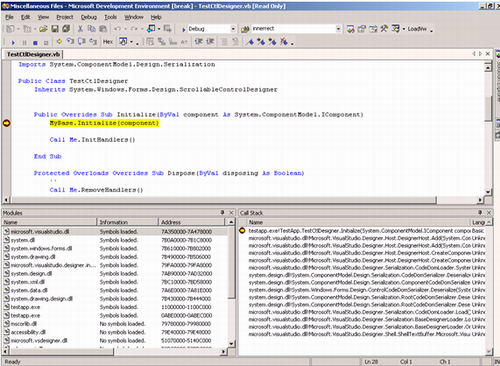Image resolution: width=500 pixels, height=366 pixels.
Task: Pin the Call Stack panel with its pushpin
Action: (x=480, y=212)
